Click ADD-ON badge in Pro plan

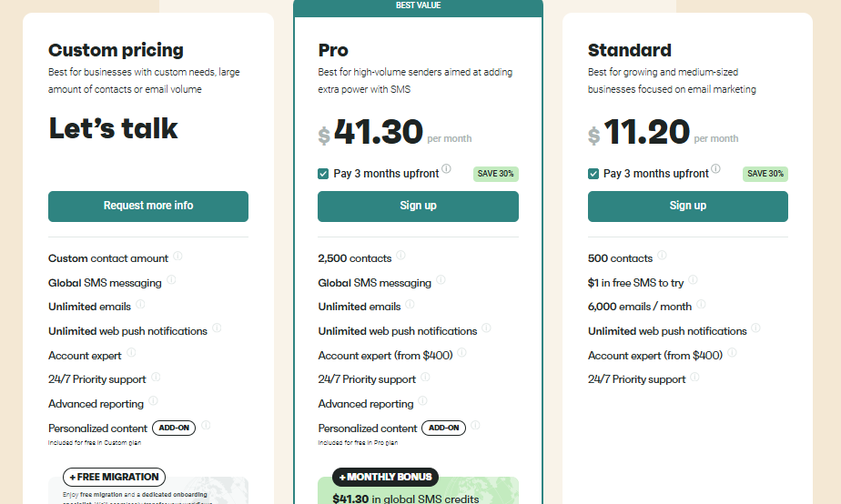click(x=443, y=428)
